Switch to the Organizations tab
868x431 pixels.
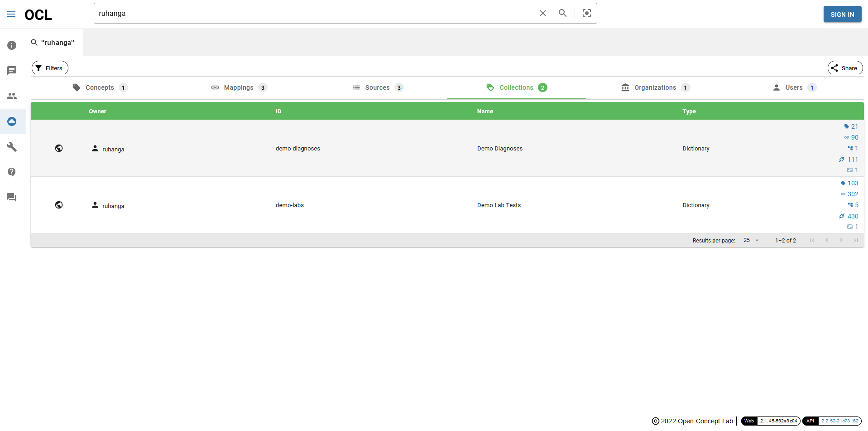coord(655,87)
